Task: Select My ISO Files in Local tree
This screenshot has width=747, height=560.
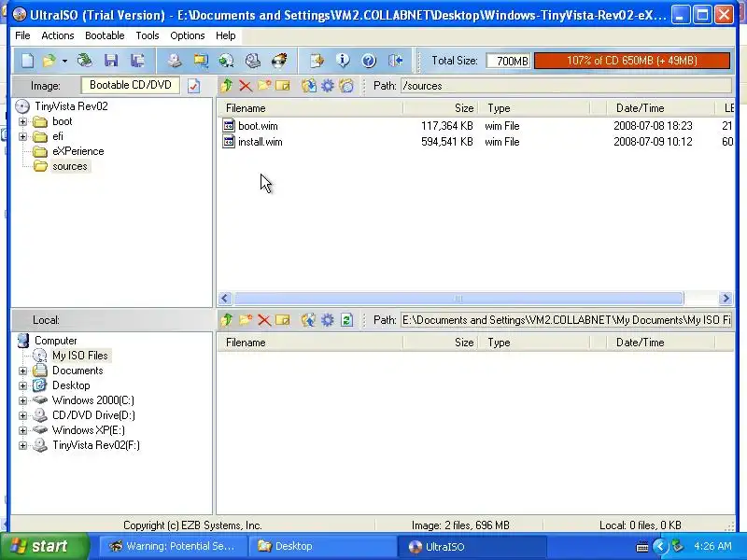Action: 80,356
